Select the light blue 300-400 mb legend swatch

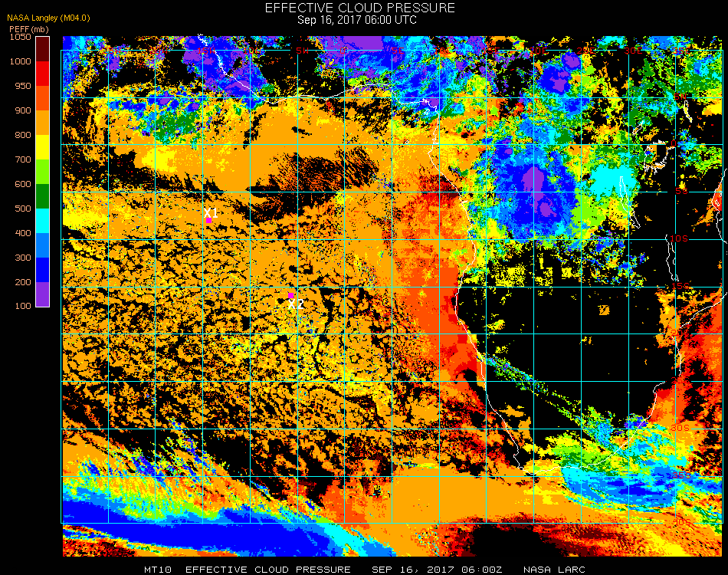point(43,245)
